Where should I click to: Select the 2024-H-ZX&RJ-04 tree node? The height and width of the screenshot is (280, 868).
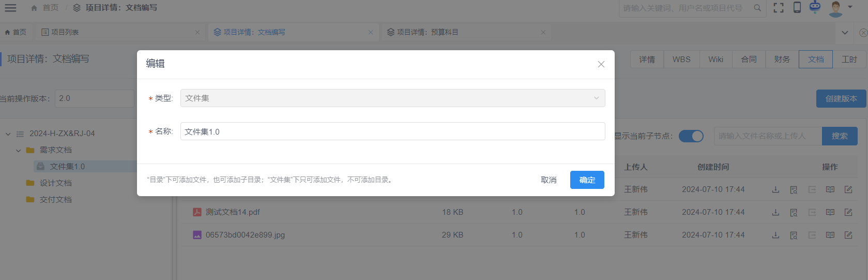point(62,134)
